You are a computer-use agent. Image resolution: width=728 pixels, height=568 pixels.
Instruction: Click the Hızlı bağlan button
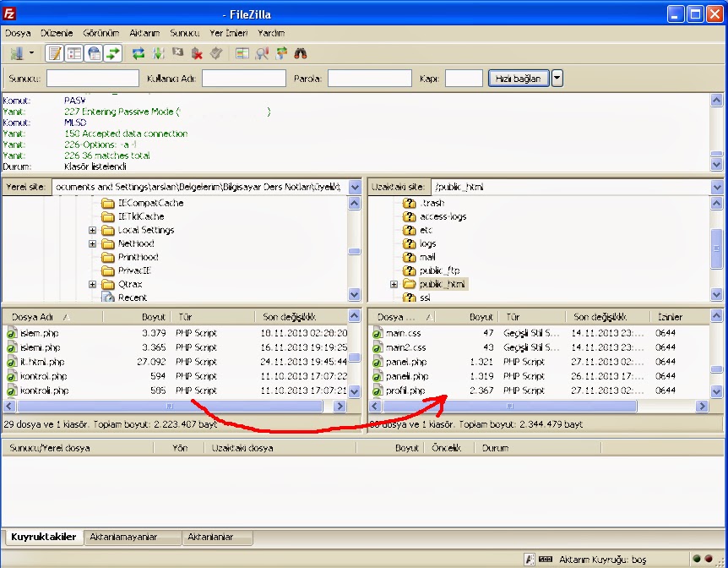tap(519, 78)
